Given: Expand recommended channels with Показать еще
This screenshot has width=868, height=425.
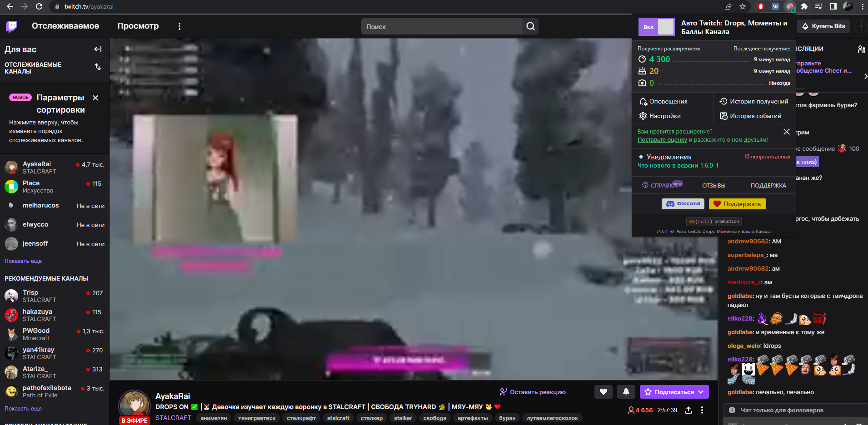Looking at the screenshot, I should point(23,409).
